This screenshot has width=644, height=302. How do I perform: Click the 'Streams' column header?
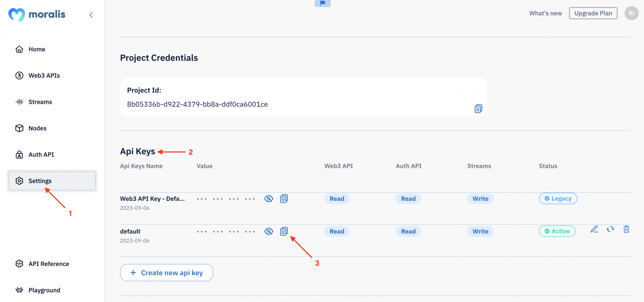point(479,166)
